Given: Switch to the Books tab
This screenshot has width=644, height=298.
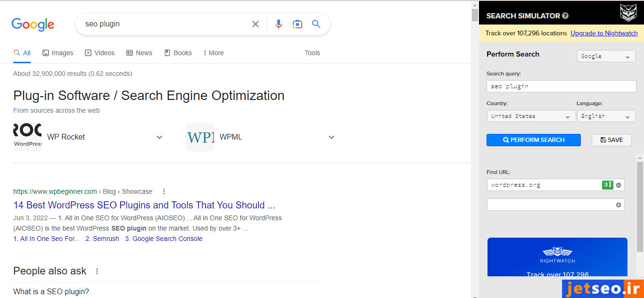Looking at the screenshot, I should (x=178, y=53).
